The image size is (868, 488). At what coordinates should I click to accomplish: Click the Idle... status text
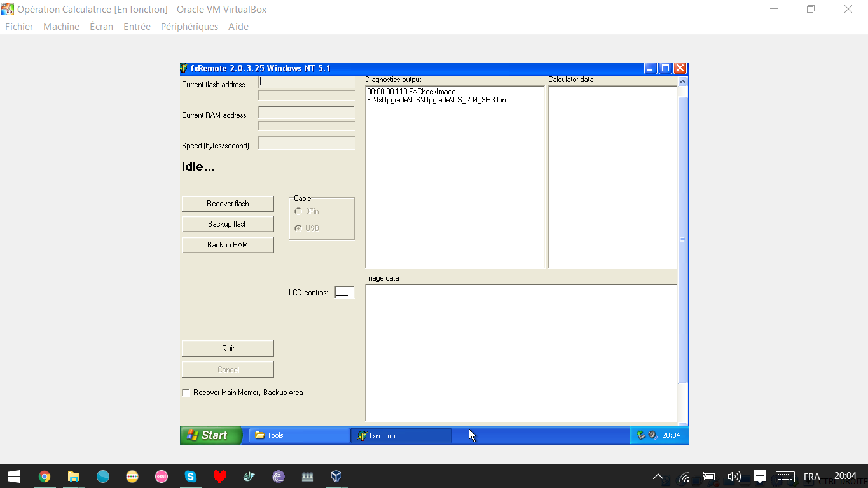(x=198, y=167)
